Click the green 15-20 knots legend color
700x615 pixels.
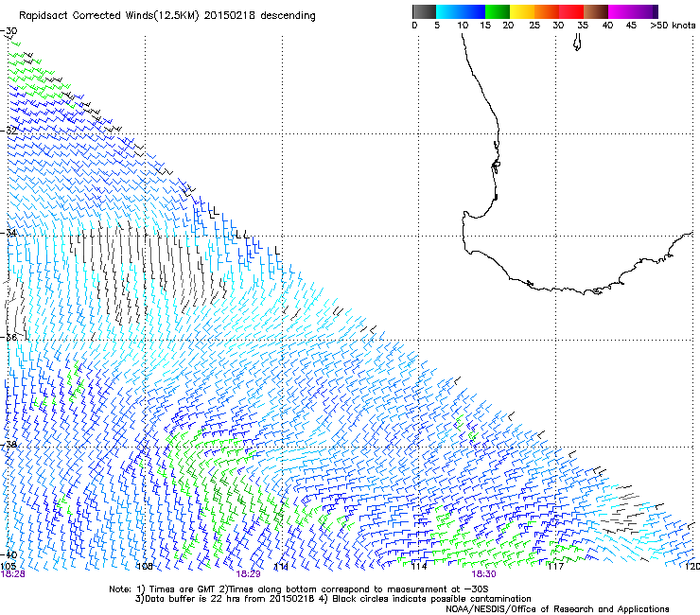(x=498, y=11)
